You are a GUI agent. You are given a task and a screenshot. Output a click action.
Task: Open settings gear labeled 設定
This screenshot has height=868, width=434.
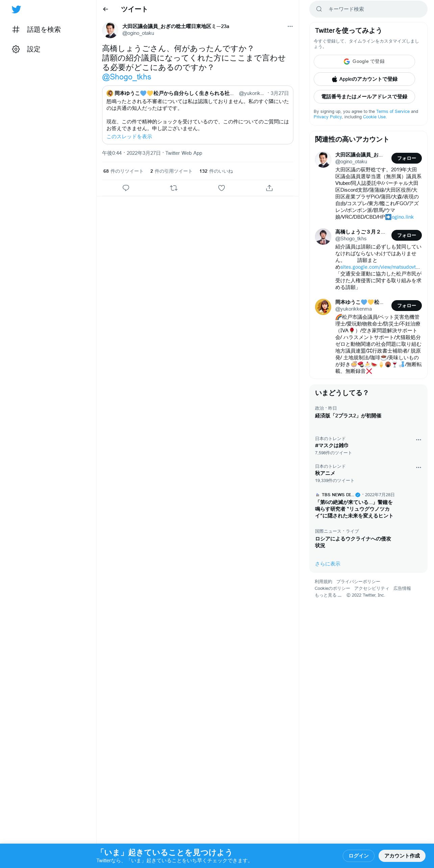click(x=26, y=49)
